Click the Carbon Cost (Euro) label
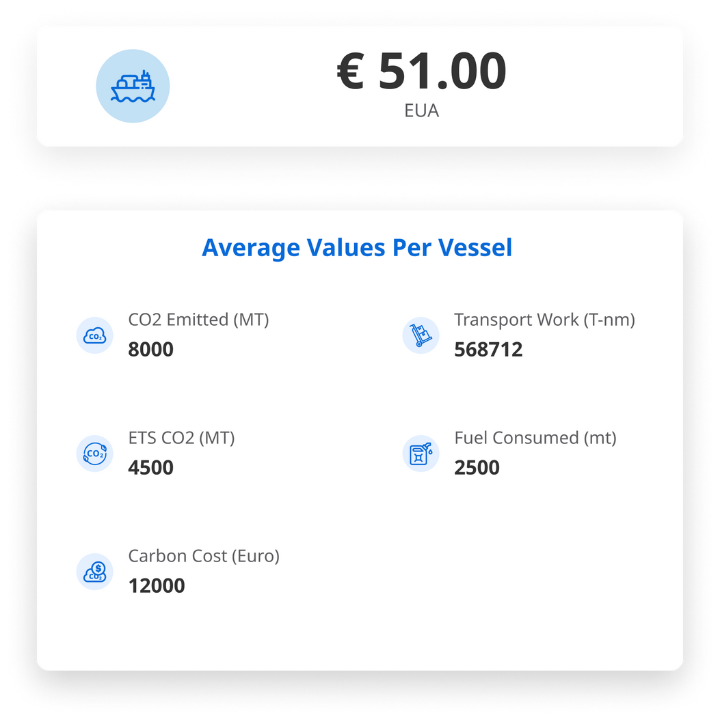The width and height of the screenshot is (720, 720). coord(204,556)
